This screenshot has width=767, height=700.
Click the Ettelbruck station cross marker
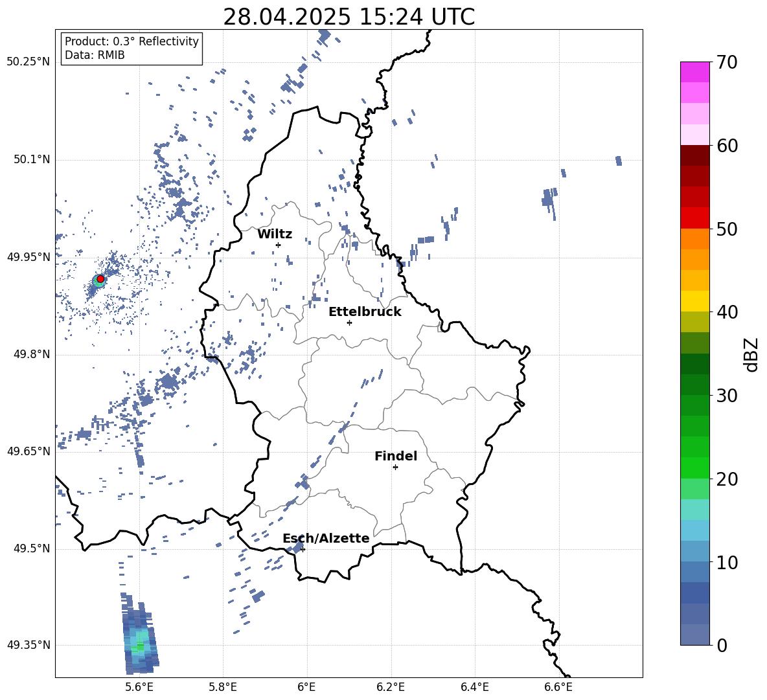[349, 322]
